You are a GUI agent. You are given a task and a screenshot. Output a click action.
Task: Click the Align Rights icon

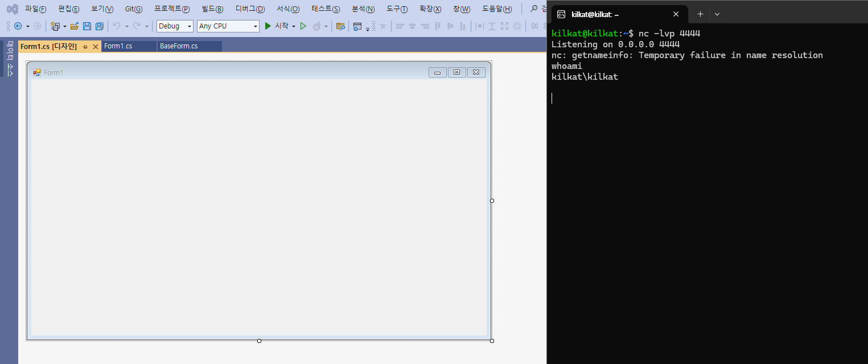(425, 26)
